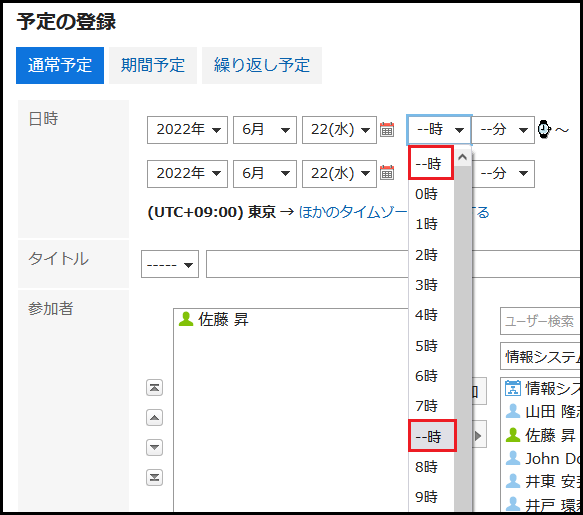Move attendee to bottom of list
Screen dimensions: 583x515
pos(154,477)
